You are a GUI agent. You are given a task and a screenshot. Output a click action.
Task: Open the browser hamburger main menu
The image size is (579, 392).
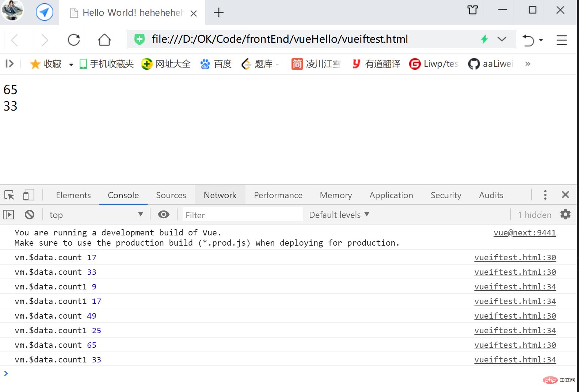[561, 40]
